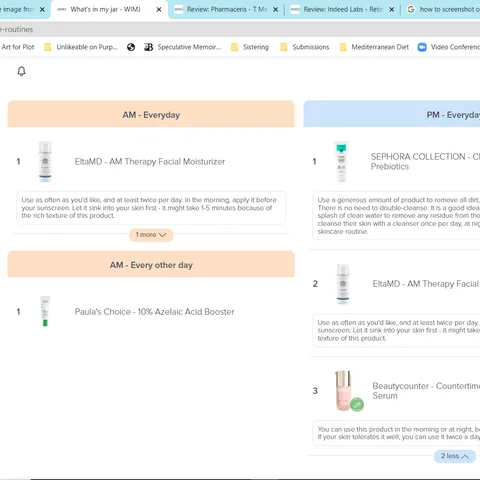The width and height of the screenshot is (480, 480).
Task: Click the SEPHORA COLLECTION cleanser thumbnail
Action: click(x=341, y=161)
